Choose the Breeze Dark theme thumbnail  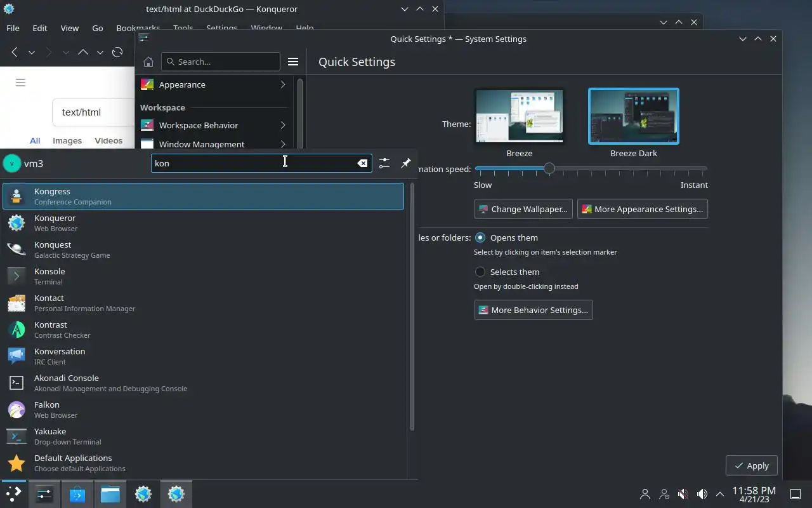(634, 116)
